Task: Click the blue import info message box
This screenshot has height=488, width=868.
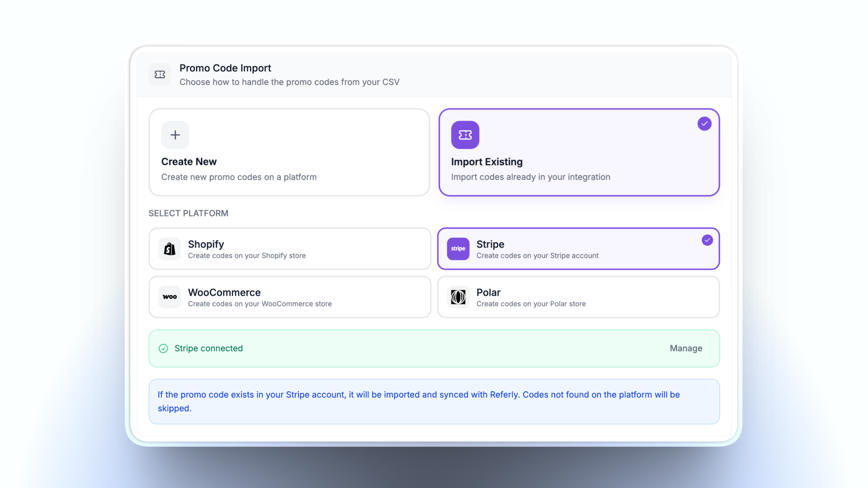Action: pyautogui.click(x=434, y=401)
